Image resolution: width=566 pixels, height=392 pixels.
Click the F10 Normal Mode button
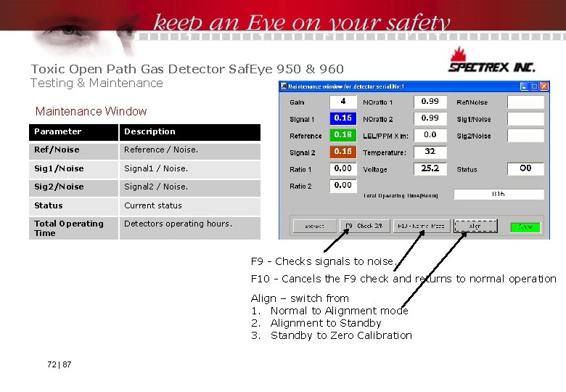tap(422, 226)
